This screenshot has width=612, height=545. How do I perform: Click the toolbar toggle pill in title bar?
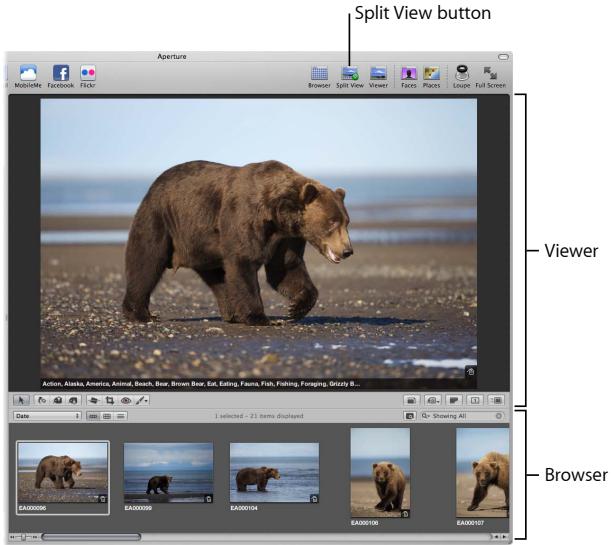coord(503,57)
